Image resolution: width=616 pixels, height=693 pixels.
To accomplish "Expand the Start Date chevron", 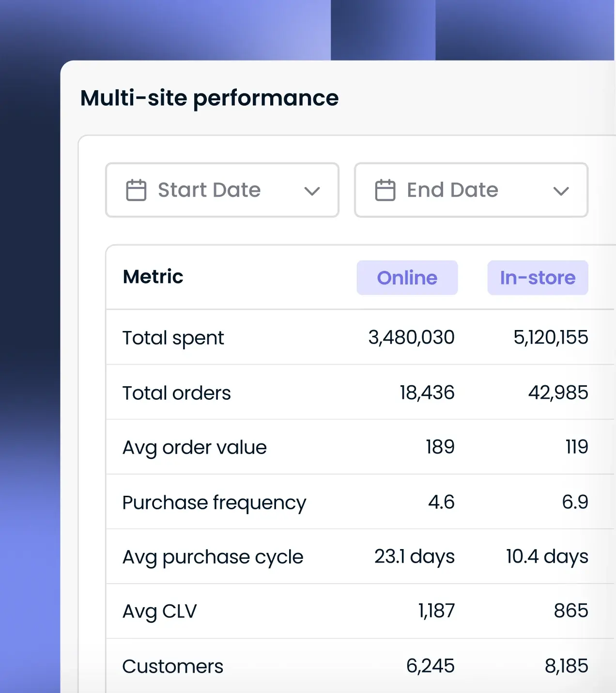I will pos(312,191).
